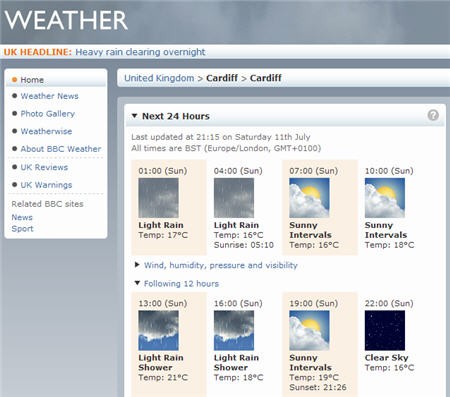Image resolution: width=450 pixels, height=397 pixels.
Task: Click the headline Heavy rain clearing overnight
Action: click(140, 52)
